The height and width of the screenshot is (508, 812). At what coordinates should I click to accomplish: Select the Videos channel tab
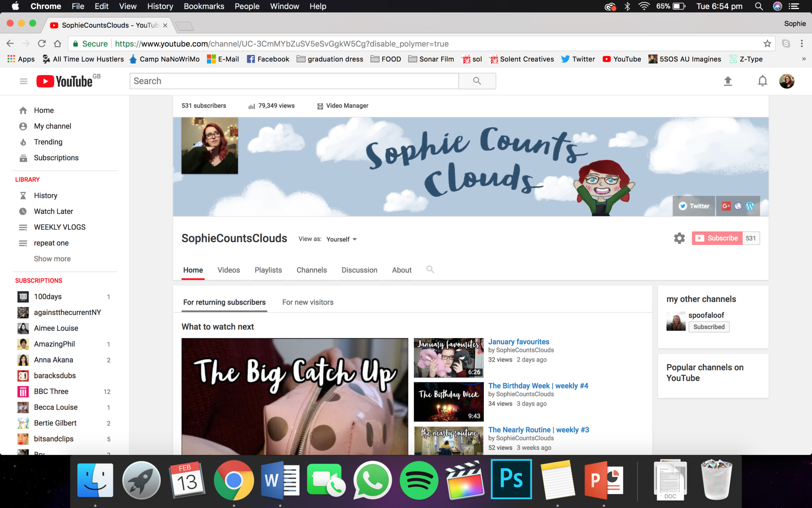(228, 270)
